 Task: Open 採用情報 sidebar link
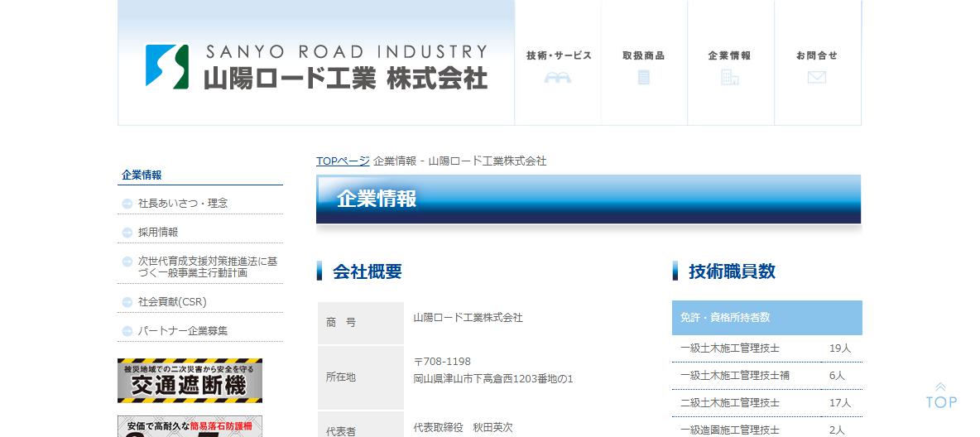[x=158, y=232]
